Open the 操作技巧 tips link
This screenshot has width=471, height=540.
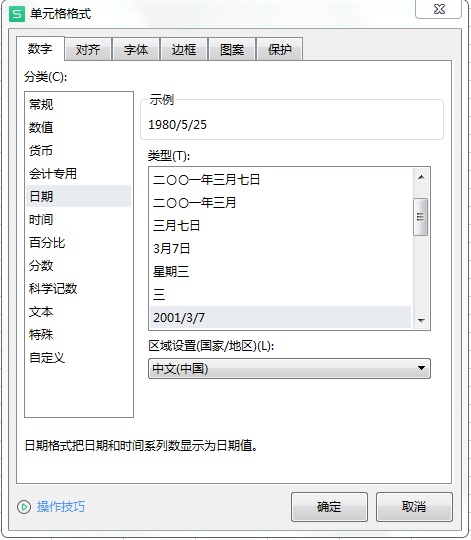coord(61,507)
